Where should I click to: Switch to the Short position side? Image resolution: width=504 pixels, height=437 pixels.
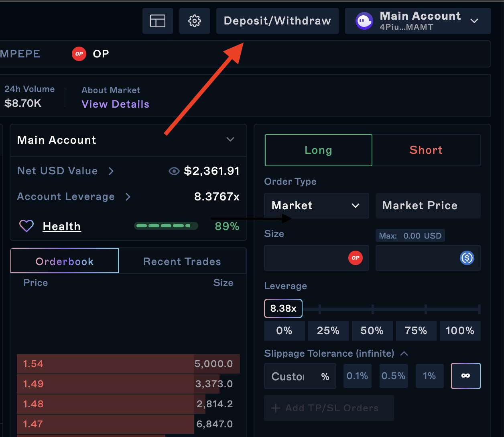point(426,150)
